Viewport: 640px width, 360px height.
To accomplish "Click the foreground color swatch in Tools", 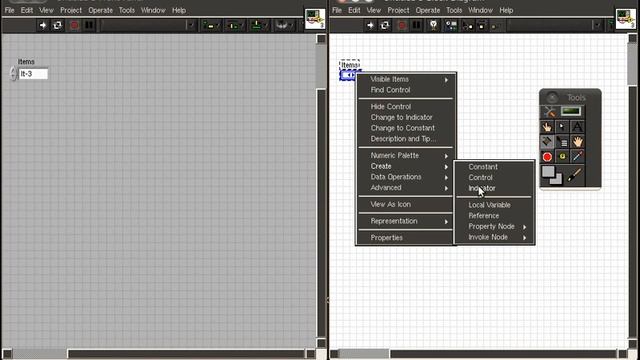I will [x=548, y=172].
